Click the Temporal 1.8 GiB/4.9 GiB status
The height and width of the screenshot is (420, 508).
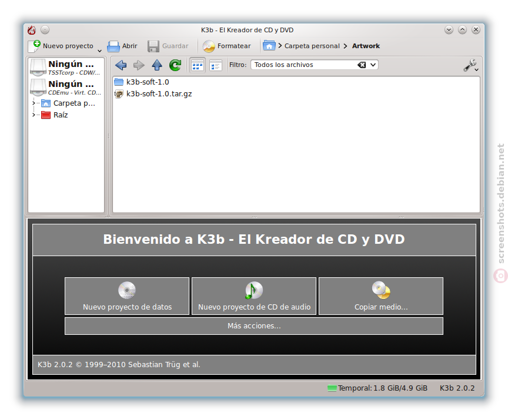click(377, 388)
